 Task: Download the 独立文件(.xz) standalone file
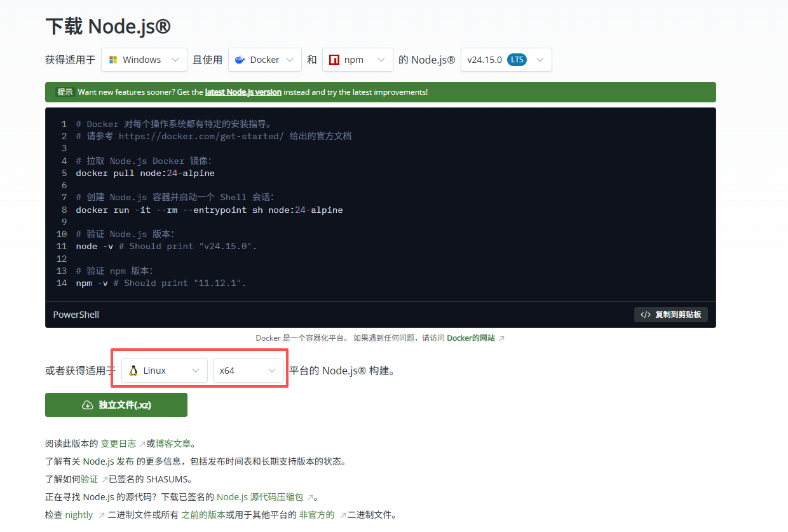[116, 405]
